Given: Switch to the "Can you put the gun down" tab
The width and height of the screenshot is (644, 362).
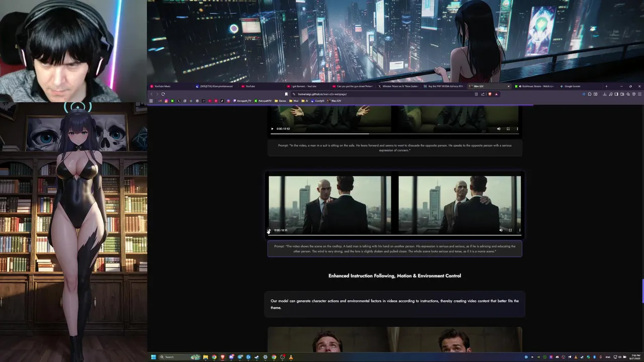Looking at the screenshot, I should click(352, 86).
